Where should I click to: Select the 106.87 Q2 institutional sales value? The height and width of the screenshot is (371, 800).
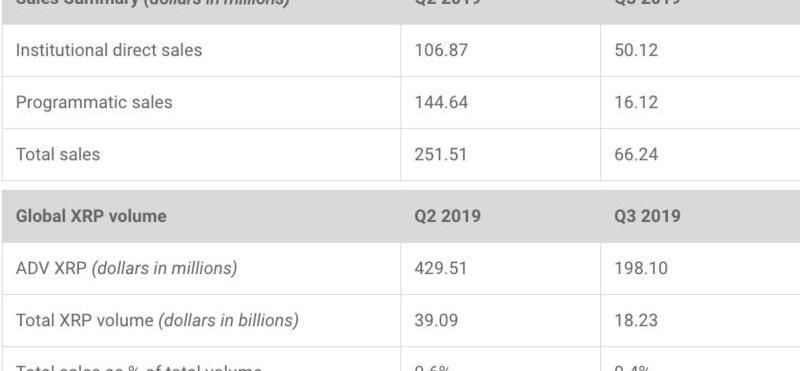441,50
